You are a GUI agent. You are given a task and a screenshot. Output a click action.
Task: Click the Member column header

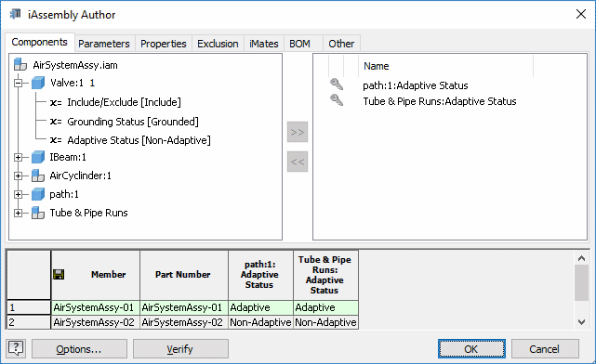tap(96, 275)
